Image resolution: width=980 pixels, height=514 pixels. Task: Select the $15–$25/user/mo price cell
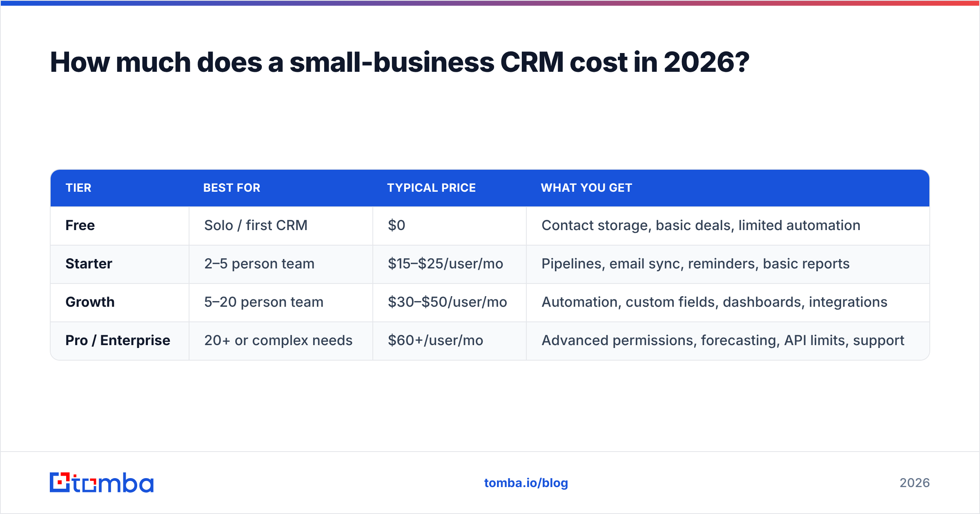tap(450, 264)
